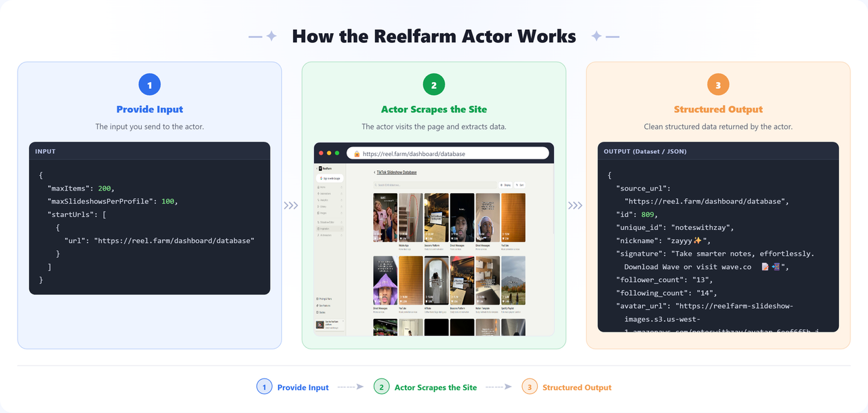
Task: Click the "id": 809 line
Action: tap(637, 214)
